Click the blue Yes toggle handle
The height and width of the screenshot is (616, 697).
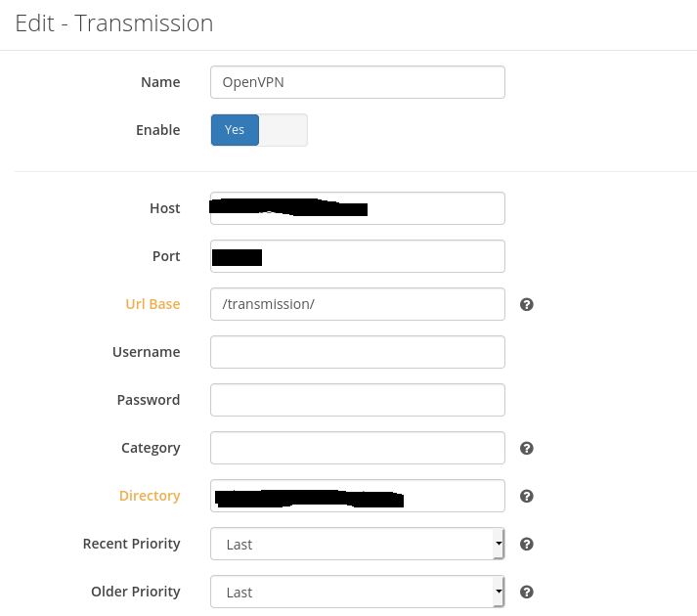[x=235, y=130]
